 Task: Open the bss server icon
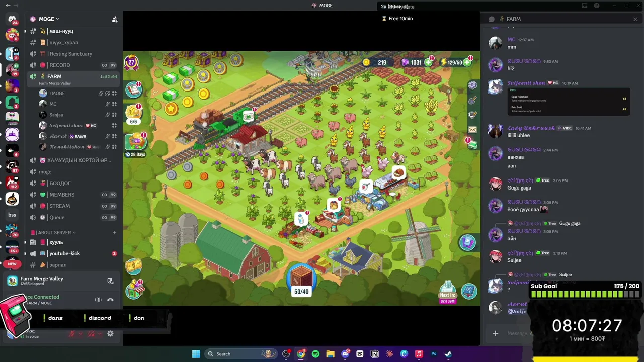pyautogui.click(x=12, y=215)
